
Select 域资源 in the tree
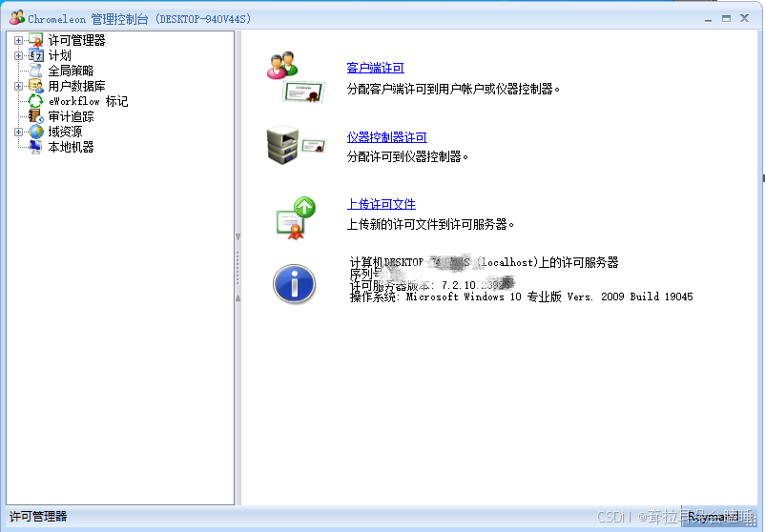click(x=65, y=132)
